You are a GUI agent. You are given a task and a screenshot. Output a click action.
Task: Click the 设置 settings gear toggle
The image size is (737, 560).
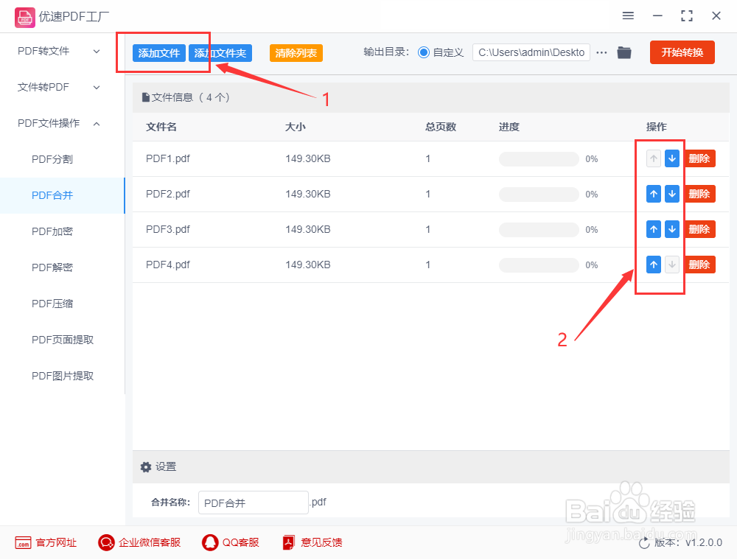pos(146,466)
